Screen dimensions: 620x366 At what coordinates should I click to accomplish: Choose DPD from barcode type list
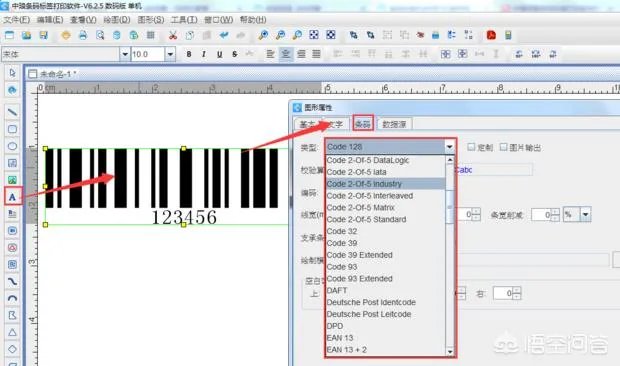386,326
